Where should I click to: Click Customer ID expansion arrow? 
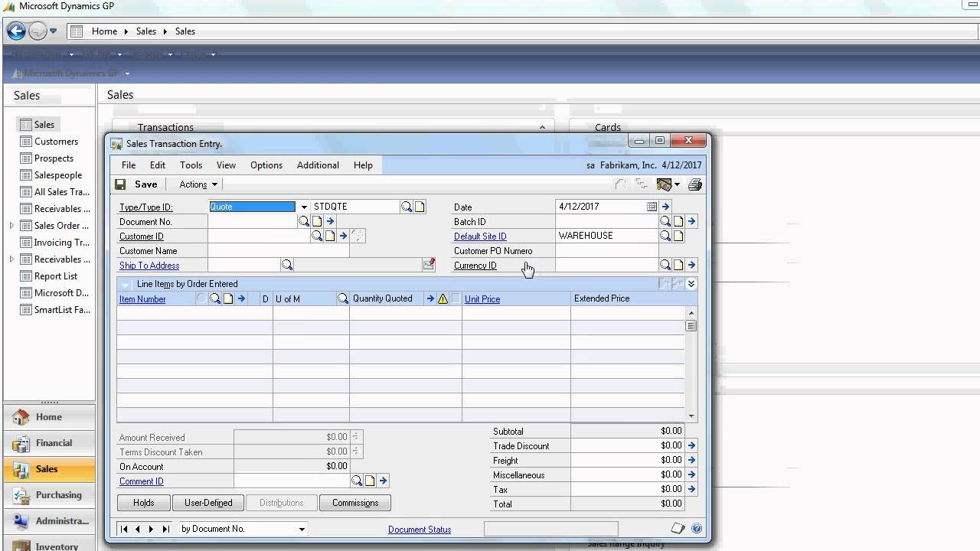click(343, 236)
